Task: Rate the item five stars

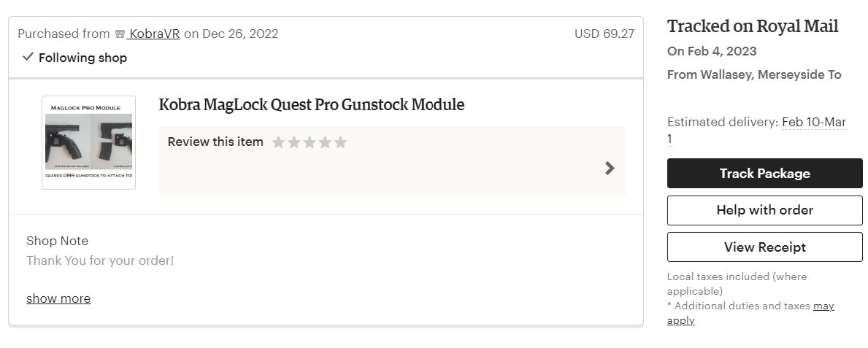Action: coord(340,142)
